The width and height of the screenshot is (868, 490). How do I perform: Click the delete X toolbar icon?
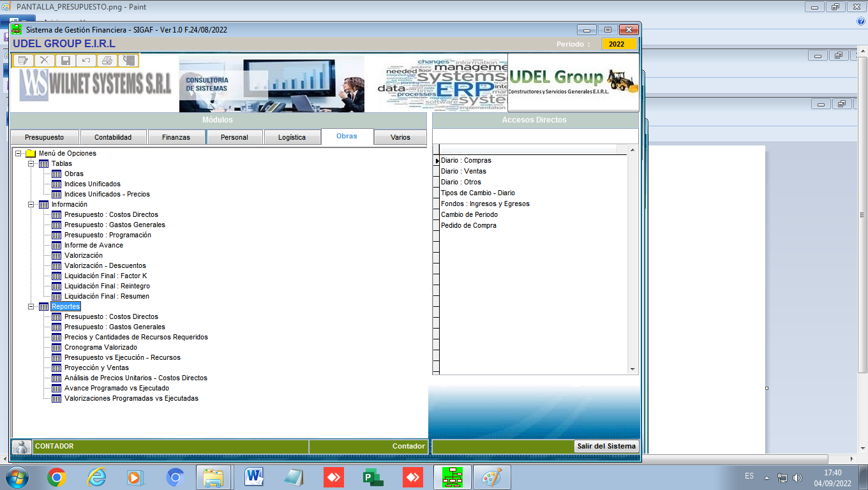pyautogui.click(x=44, y=61)
